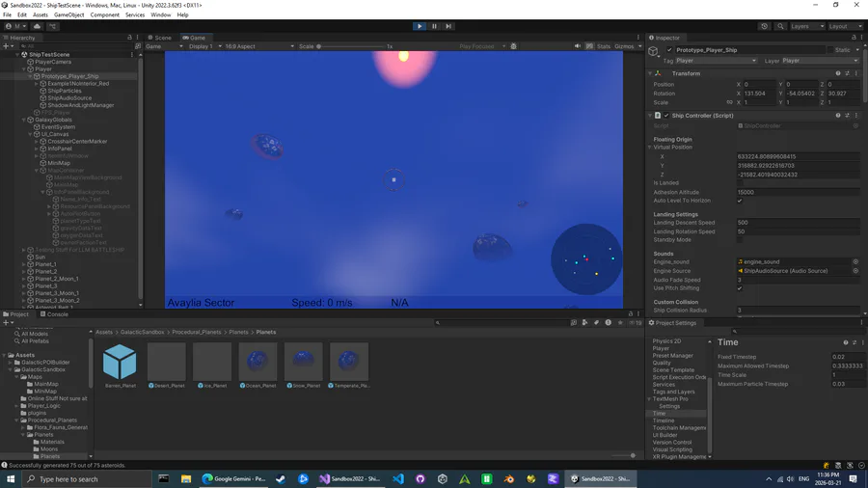Open the Window menu
This screenshot has width=868, height=488.
(x=160, y=14)
